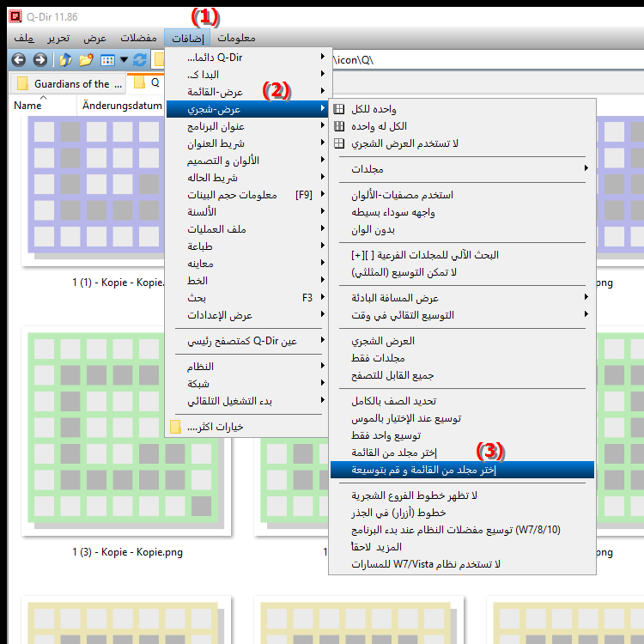Image resolution: width=644 pixels, height=644 pixels.
Task: Select مجلدات فقط option
Action: tap(462, 358)
